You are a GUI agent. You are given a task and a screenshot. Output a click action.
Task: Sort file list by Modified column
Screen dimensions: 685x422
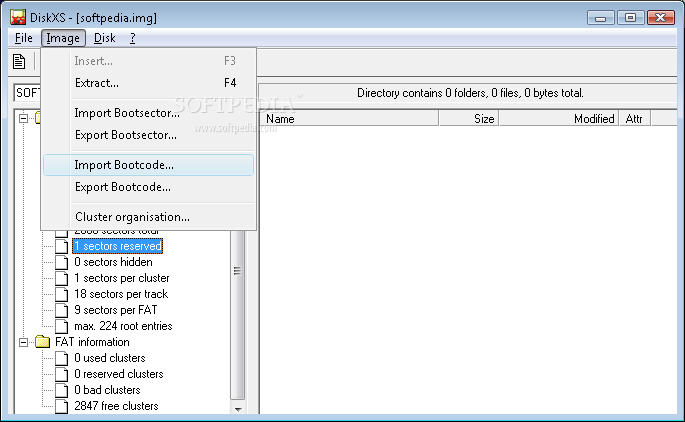(559, 118)
